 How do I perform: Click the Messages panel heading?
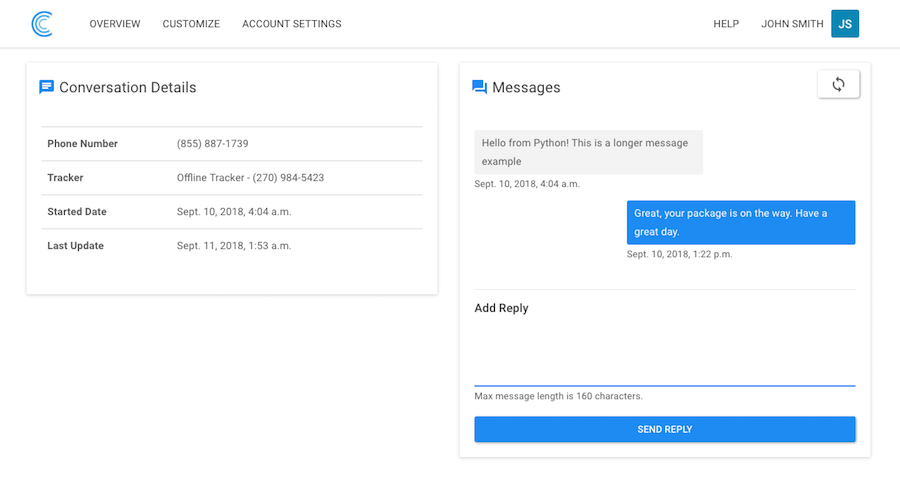click(x=526, y=88)
